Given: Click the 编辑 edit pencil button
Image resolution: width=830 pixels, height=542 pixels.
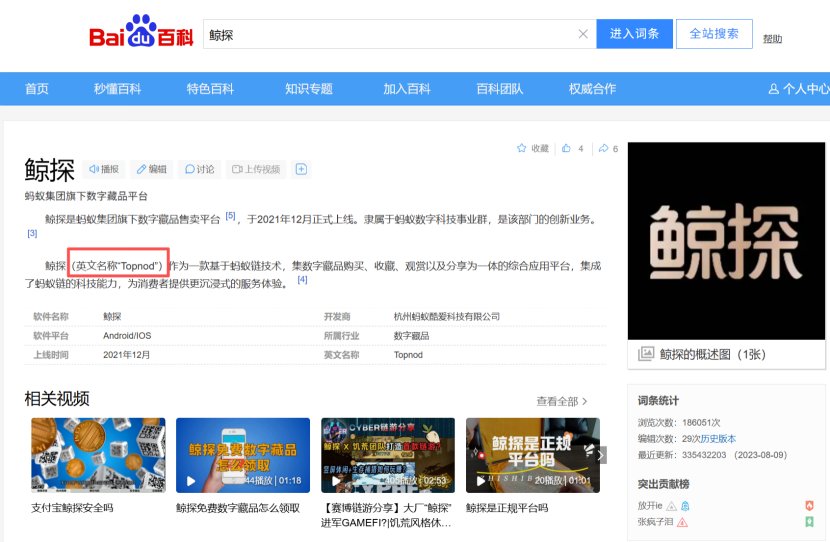Looking at the screenshot, I should 152,169.
